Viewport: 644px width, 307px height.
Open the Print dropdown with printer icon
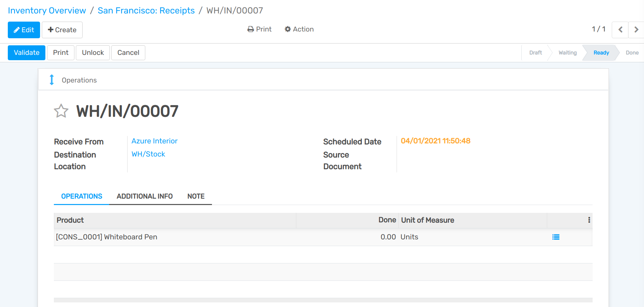click(259, 29)
